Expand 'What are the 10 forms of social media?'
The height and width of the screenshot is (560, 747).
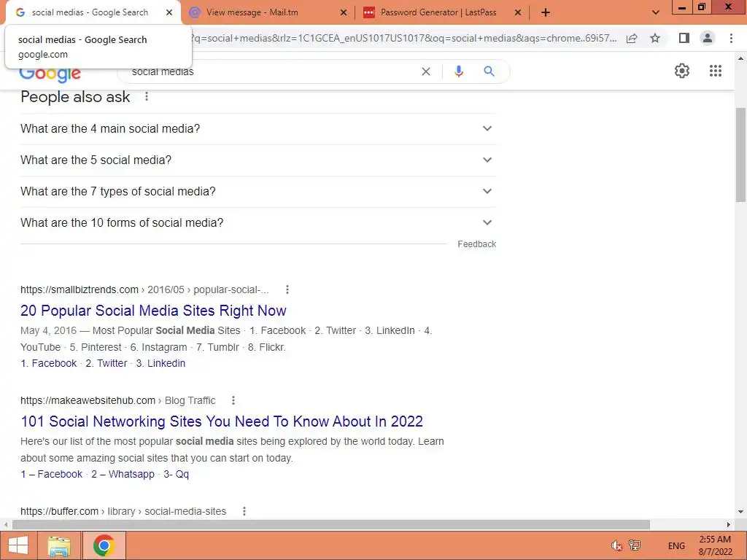[258, 223]
